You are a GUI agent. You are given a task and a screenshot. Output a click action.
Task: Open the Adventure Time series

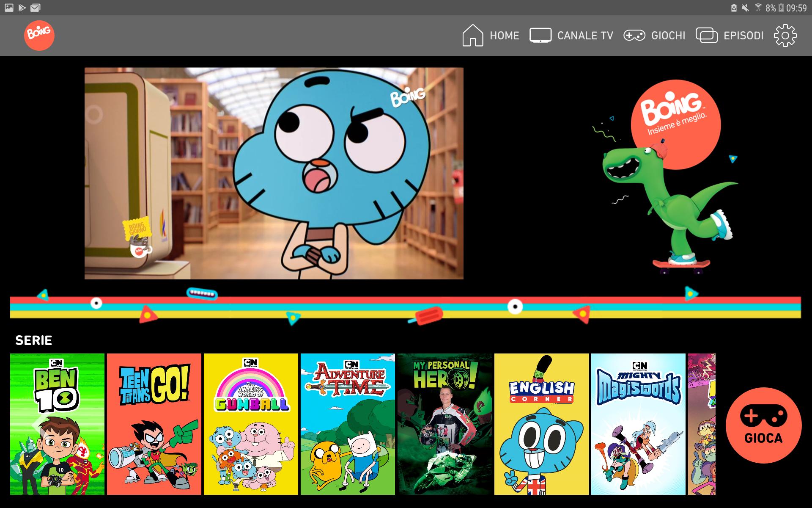348,424
